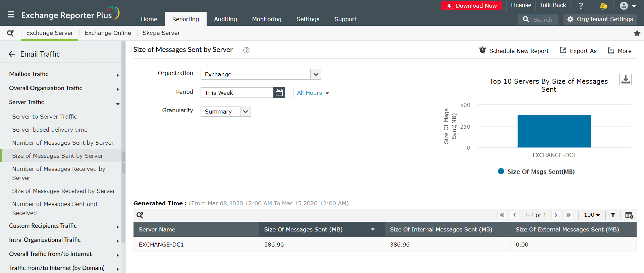Collapse the left sidebar panel handle
644x273 pixels.
tap(123, 162)
